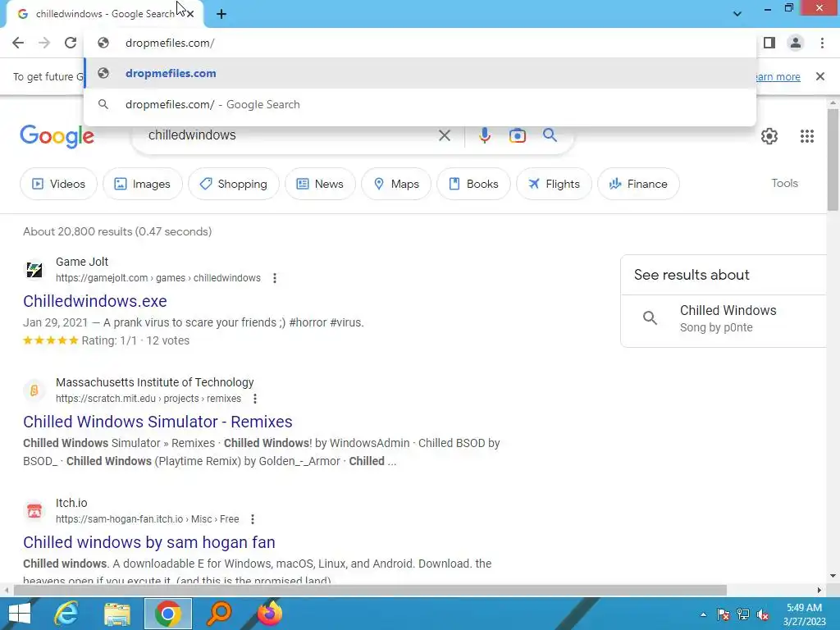
Task: Open the Google apps grid
Action: [807, 136]
